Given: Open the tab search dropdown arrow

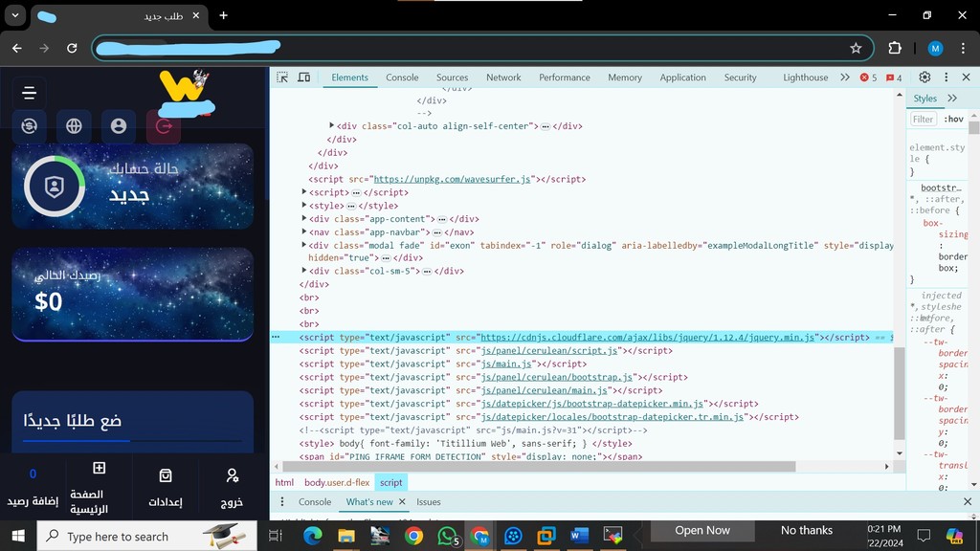Looking at the screenshot, I should 15,15.
